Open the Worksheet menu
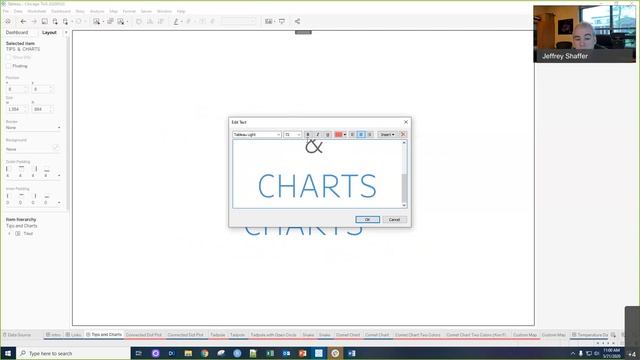Image resolution: width=640 pixels, height=360 pixels. 36,11
